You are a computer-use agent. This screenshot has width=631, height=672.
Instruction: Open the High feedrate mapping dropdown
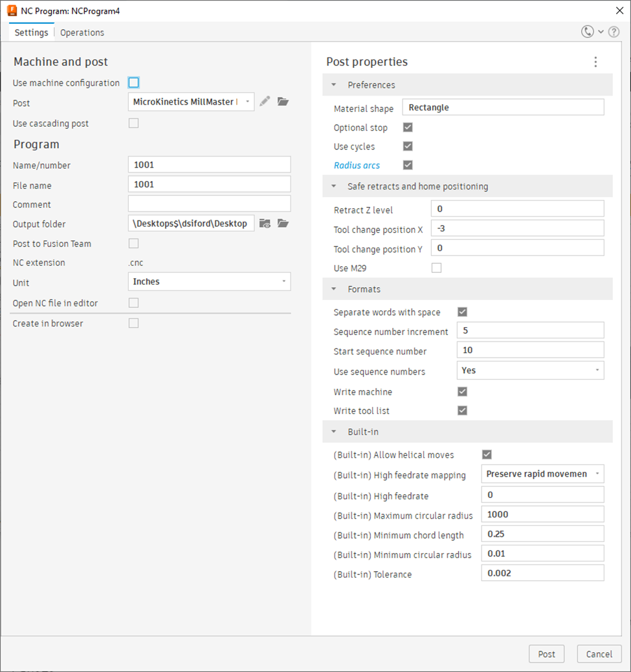(542, 473)
